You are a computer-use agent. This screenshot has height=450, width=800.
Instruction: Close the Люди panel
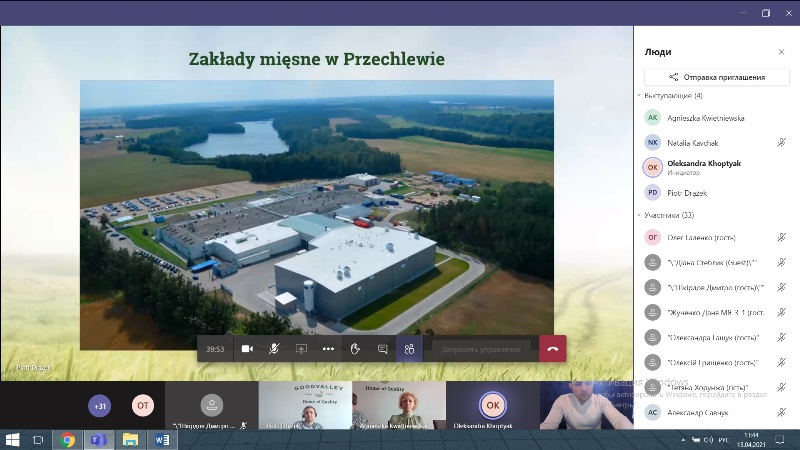(781, 52)
